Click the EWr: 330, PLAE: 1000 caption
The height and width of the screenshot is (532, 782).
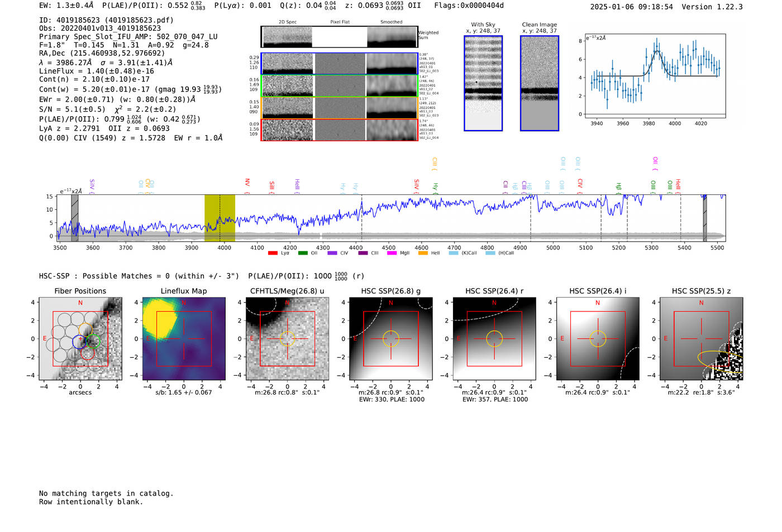(391, 400)
